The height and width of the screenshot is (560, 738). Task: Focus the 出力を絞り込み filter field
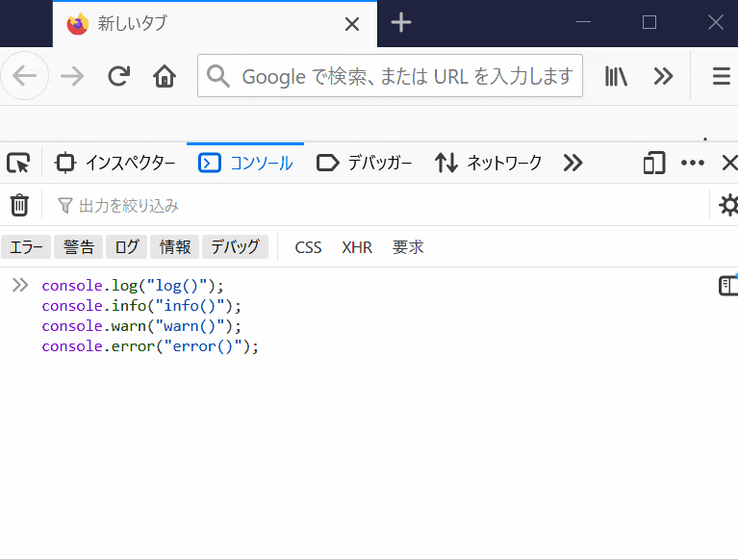tap(376, 205)
